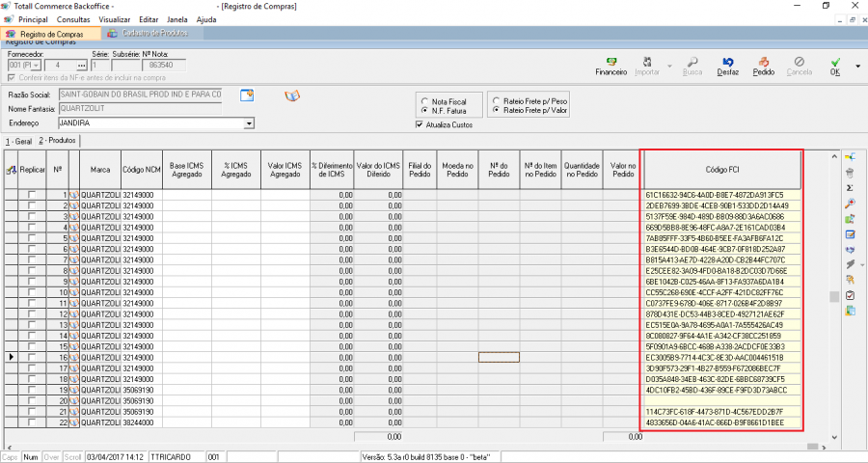Check the Replicar box in row 1
This screenshot has width=868, height=463.
pyautogui.click(x=32, y=195)
